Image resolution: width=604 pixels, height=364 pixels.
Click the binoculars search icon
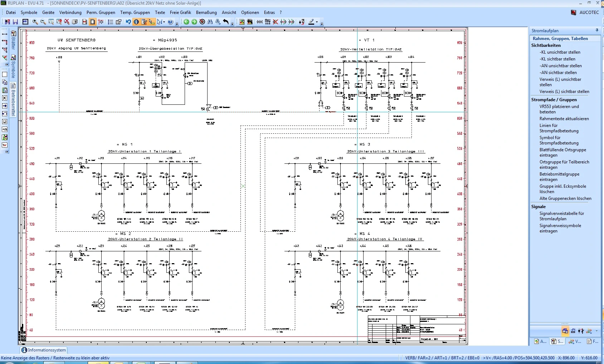210,22
